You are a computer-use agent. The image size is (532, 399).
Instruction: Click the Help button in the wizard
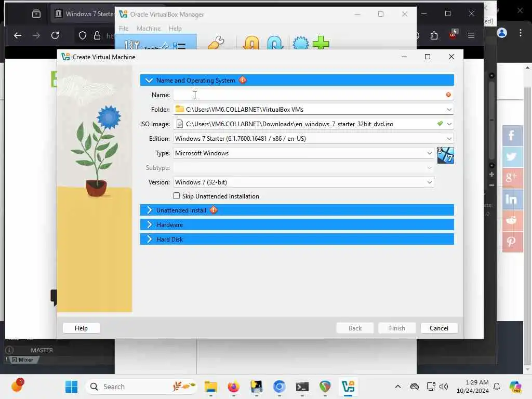point(81,328)
